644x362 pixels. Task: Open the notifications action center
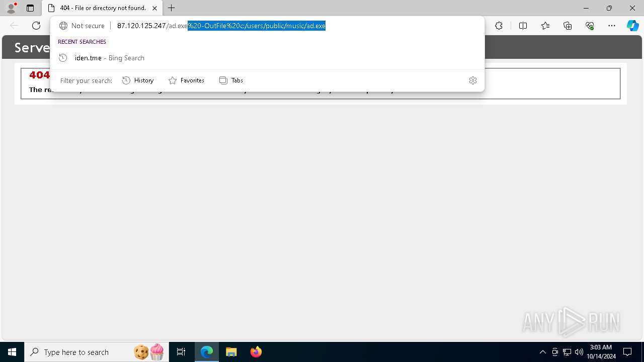click(627, 352)
